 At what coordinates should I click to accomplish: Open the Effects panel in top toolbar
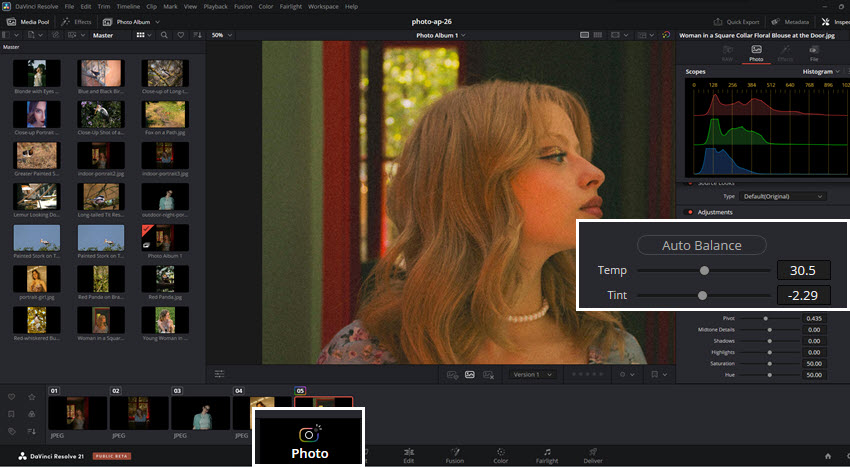[x=76, y=22]
